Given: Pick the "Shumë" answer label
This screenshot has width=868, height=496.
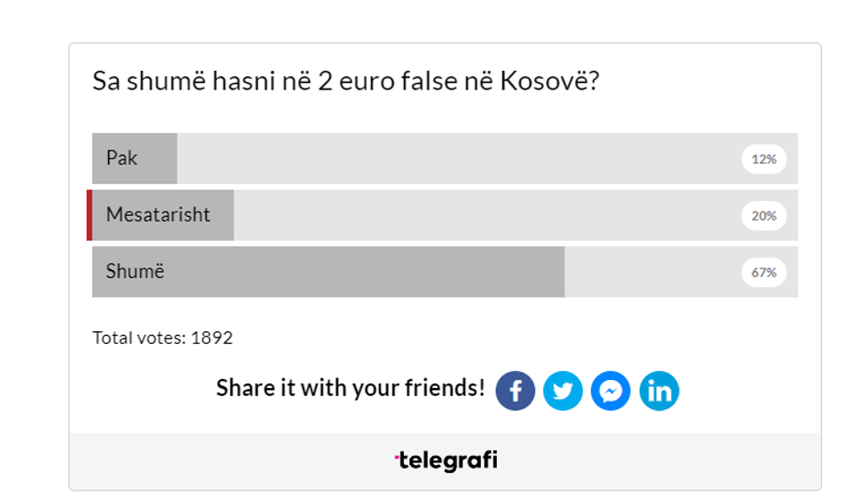Looking at the screenshot, I should 136,272.
